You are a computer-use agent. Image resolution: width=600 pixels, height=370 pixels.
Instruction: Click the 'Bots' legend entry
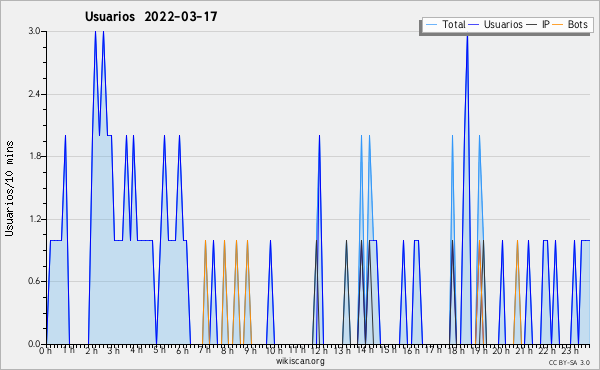click(x=577, y=24)
